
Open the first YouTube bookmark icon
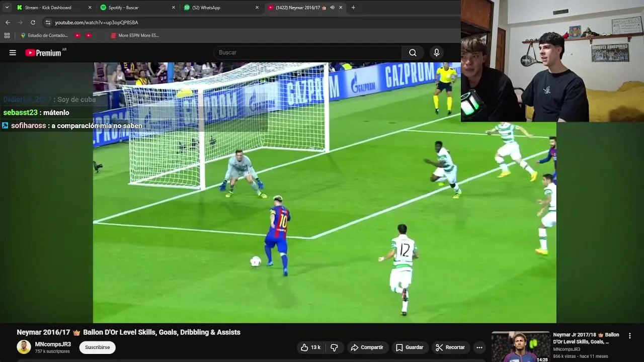77,35
